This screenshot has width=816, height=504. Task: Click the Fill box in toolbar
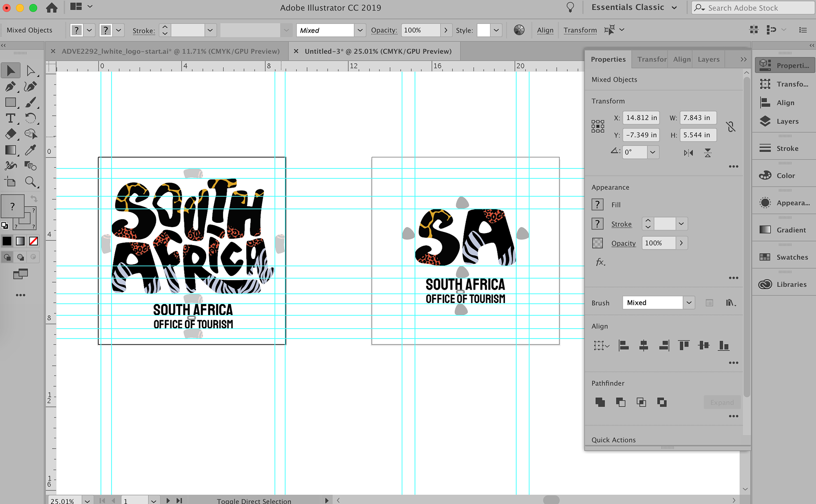coord(12,207)
